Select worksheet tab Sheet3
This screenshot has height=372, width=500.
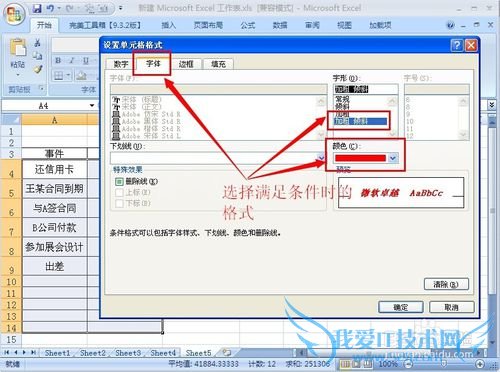pos(128,353)
